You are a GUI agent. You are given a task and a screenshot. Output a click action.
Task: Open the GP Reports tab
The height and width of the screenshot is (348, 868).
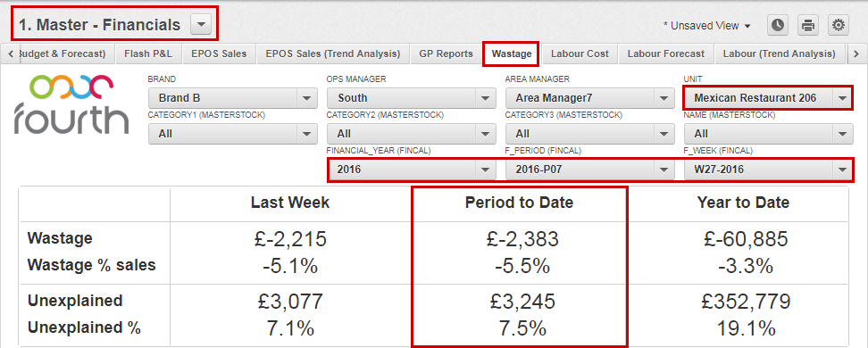[447, 54]
